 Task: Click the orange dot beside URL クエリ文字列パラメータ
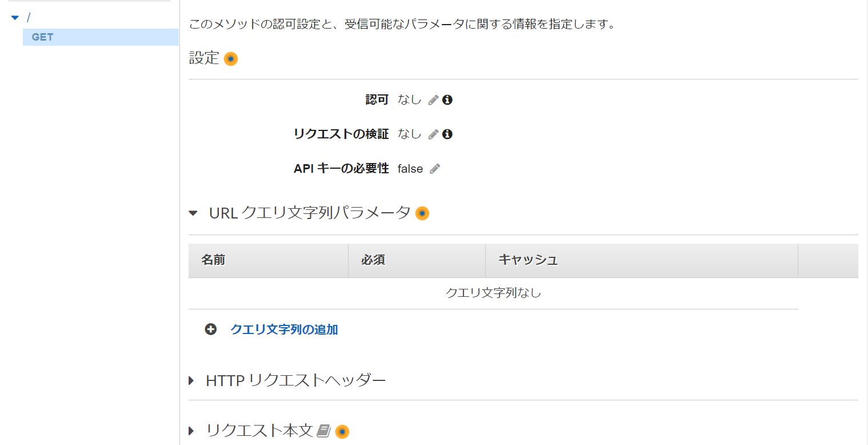[x=422, y=213]
